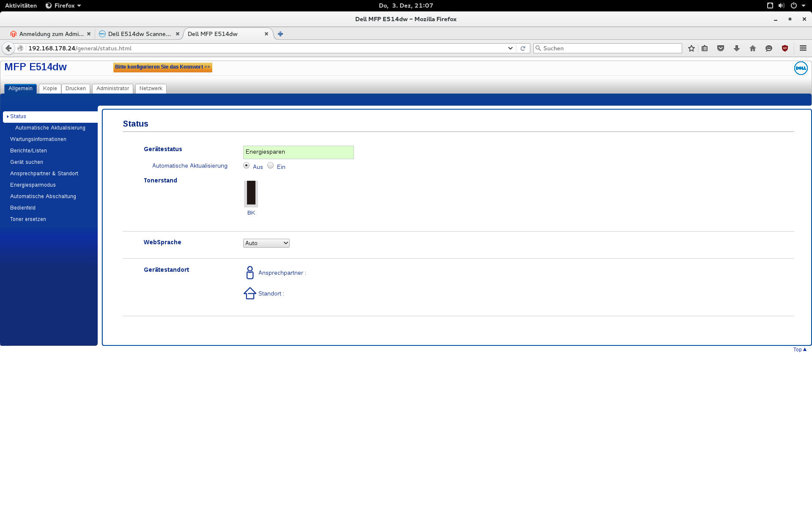
Task: Click the Dell logo in the page header
Action: pyautogui.click(x=801, y=68)
